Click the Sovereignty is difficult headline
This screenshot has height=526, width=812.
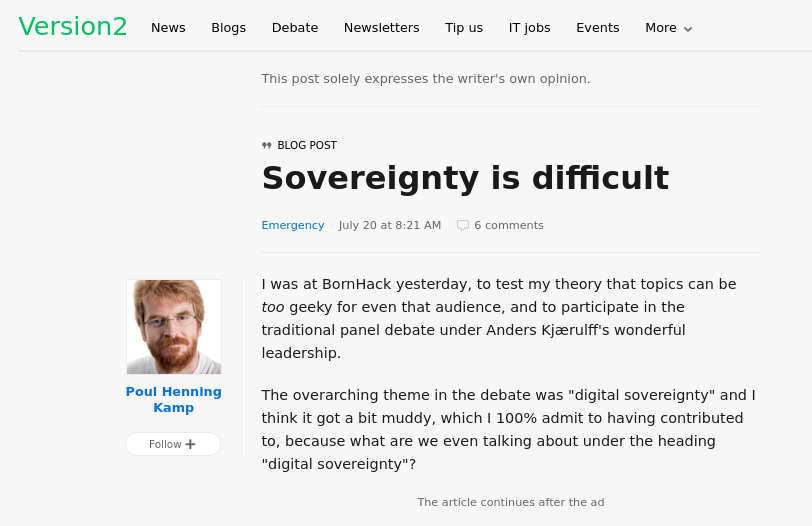[465, 178]
